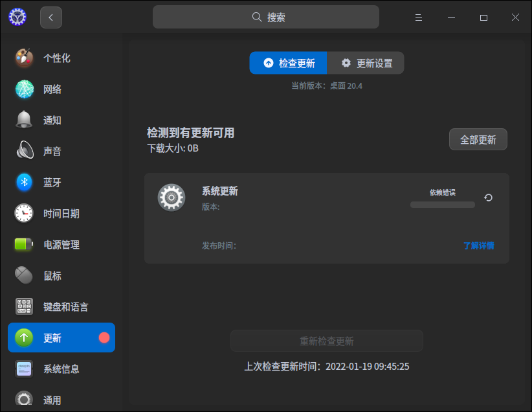Open the hamburger menu in title bar
The image size is (532, 412).
tap(418, 17)
